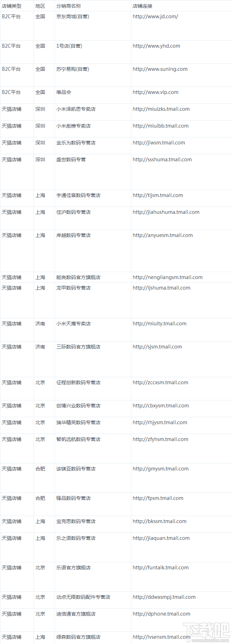Click the 苏宁易购(自营) cell

73,69
